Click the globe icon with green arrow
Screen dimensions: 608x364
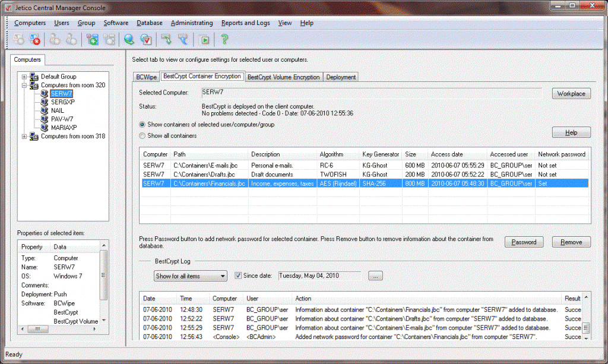point(129,39)
